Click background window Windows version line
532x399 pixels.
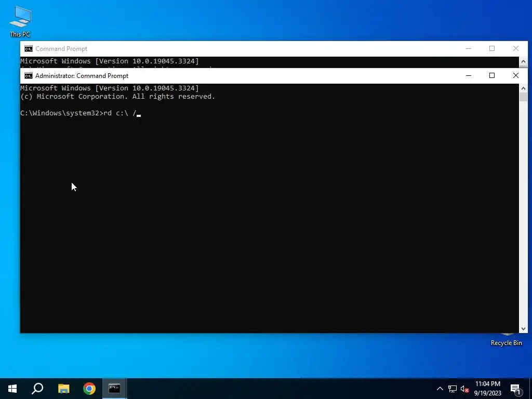[110, 61]
